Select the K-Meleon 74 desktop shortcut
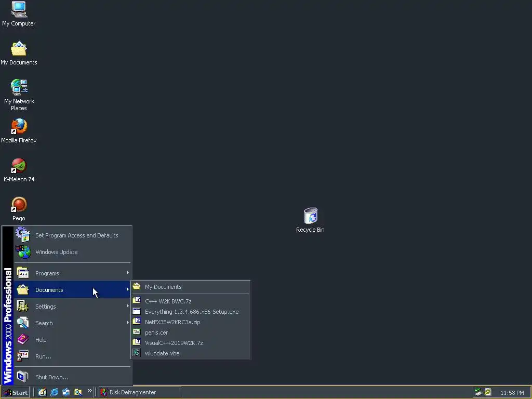Image resolution: width=532 pixels, height=399 pixels. [x=19, y=170]
